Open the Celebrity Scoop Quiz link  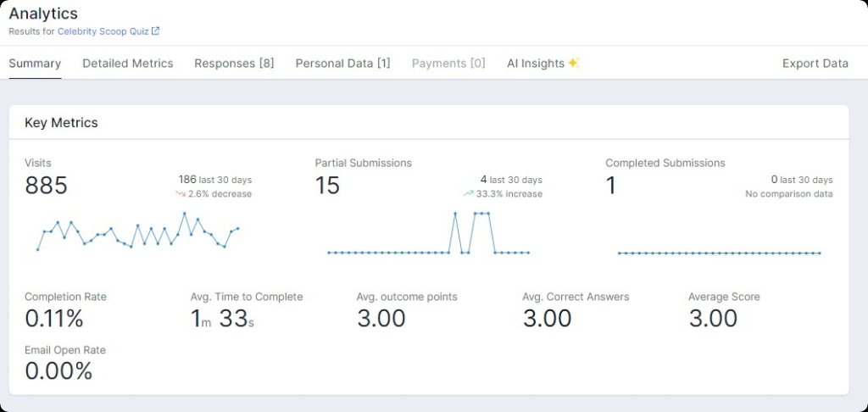pyautogui.click(x=103, y=31)
